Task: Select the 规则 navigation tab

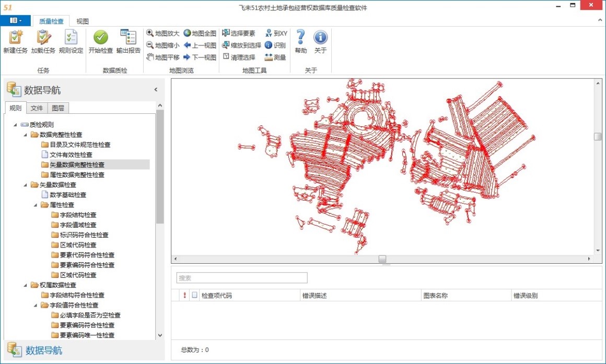Action: pos(16,108)
